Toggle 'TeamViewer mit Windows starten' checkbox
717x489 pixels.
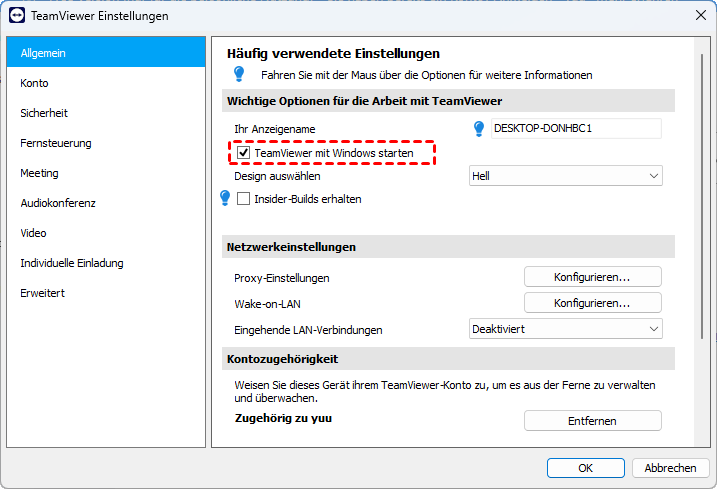243,153
